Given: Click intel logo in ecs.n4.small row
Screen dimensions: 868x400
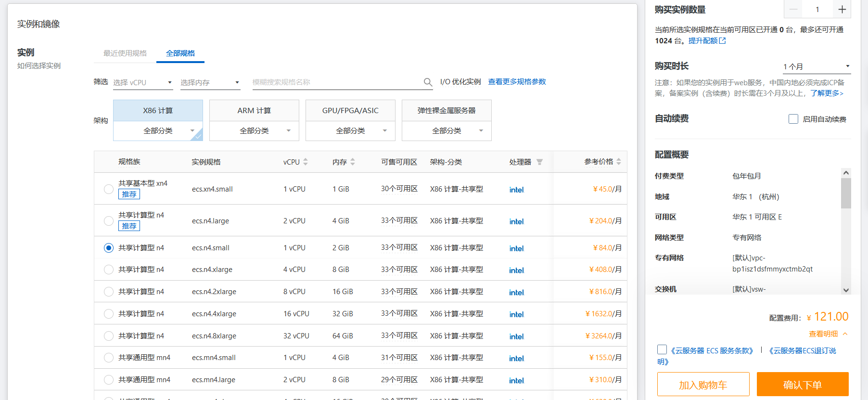Looking at the screenshot, I should point(516,248).
